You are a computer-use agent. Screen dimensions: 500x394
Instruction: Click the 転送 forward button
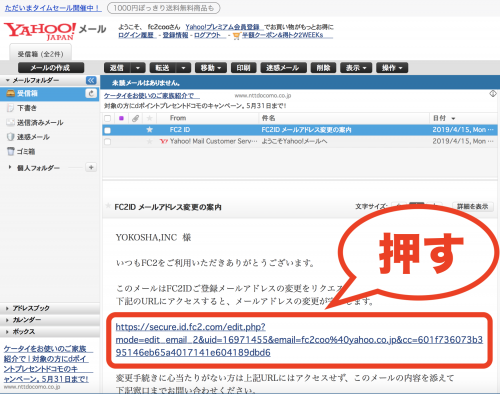[x=163, y=68]
